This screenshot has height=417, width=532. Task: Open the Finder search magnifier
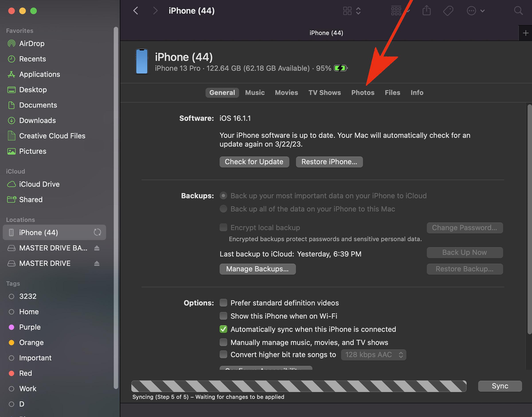(518, 11)
